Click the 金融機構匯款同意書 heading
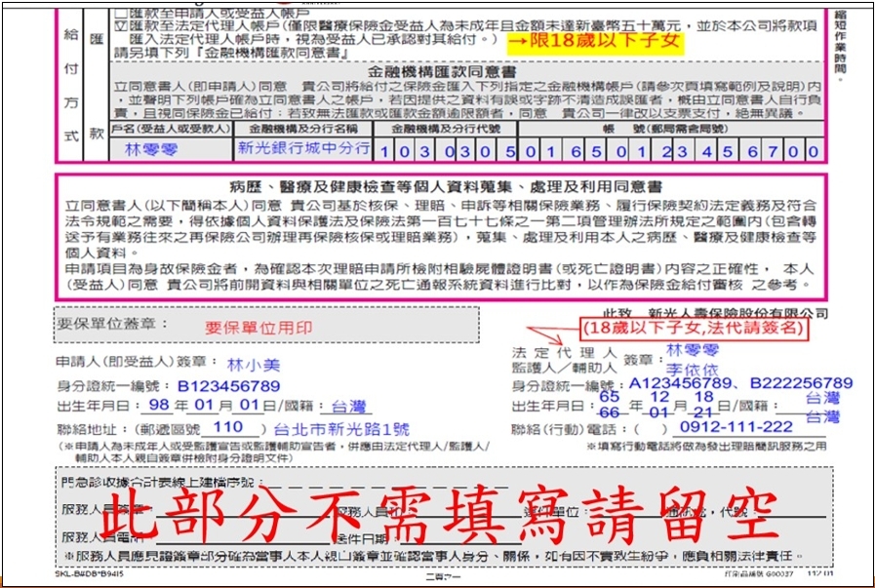The width and height of the screenshot is (875, 588). [442, 72]
